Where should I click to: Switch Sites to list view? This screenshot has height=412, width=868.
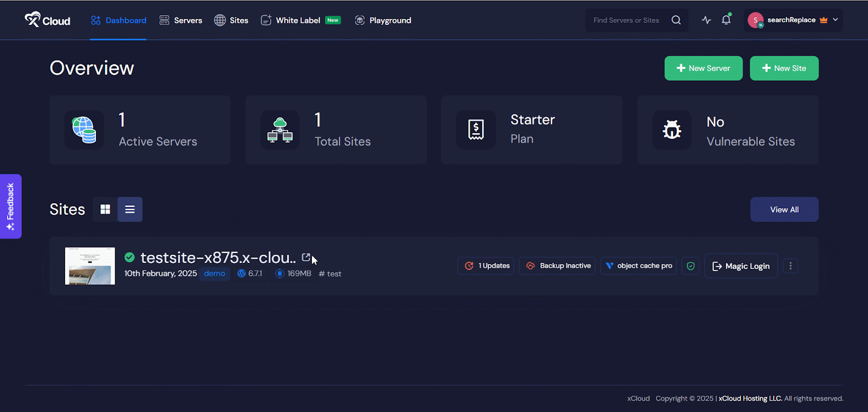[x=130, y=209]
